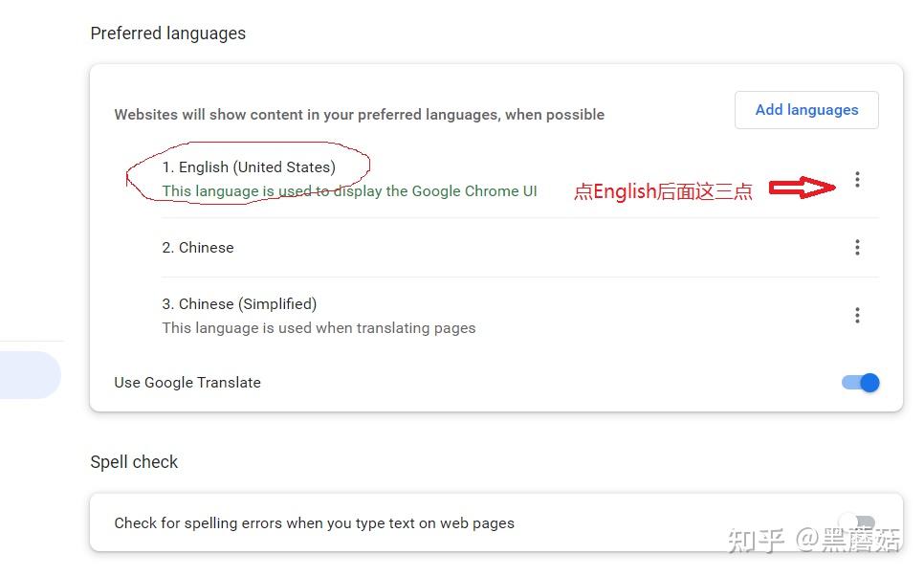Select the 2. Chinese language entry
924x577 pixels.
coord(198,248)
